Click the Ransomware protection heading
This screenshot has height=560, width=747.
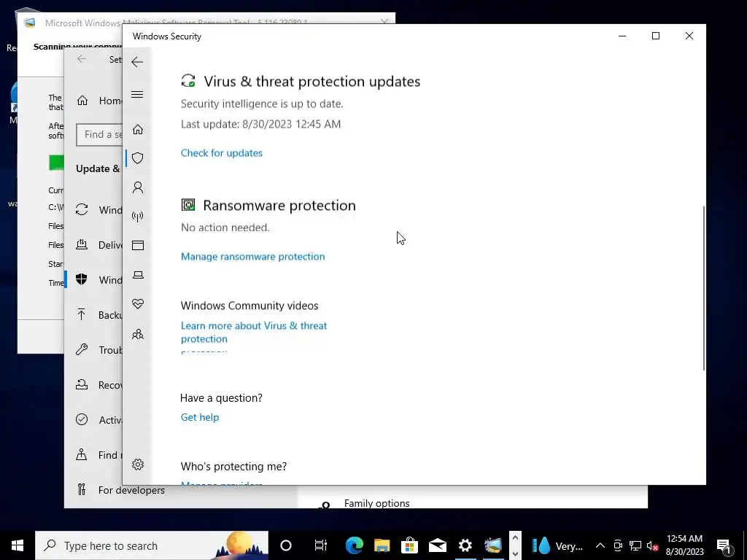coord(279,205)
